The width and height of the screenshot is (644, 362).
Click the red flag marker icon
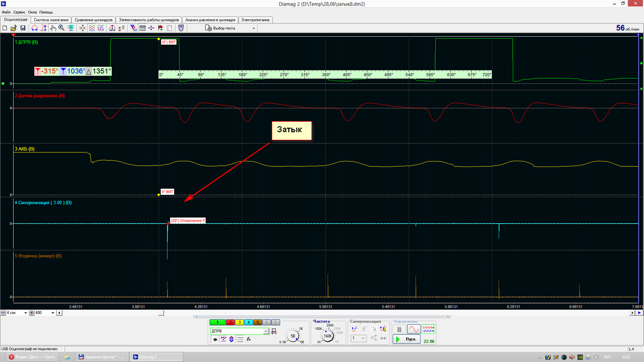tap(160, 28)
